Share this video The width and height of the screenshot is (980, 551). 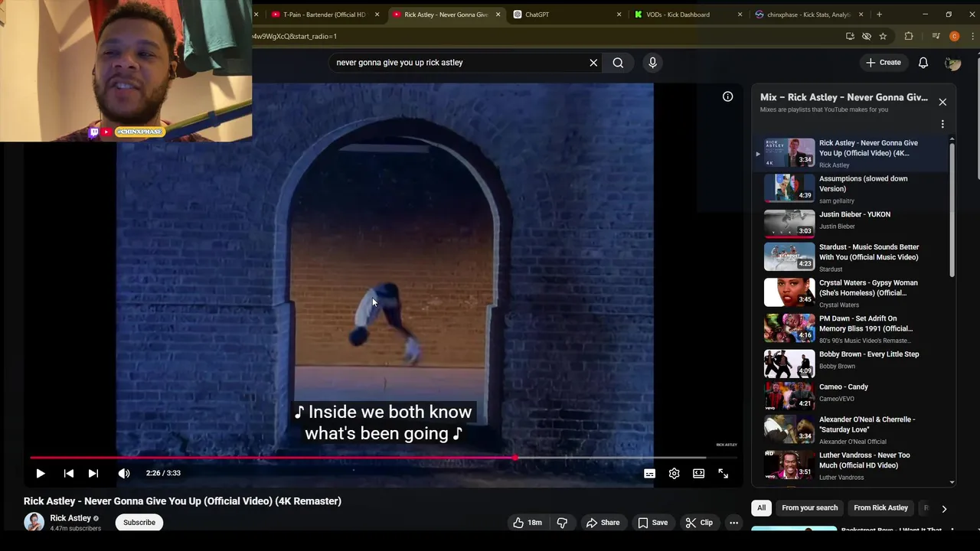603,523
